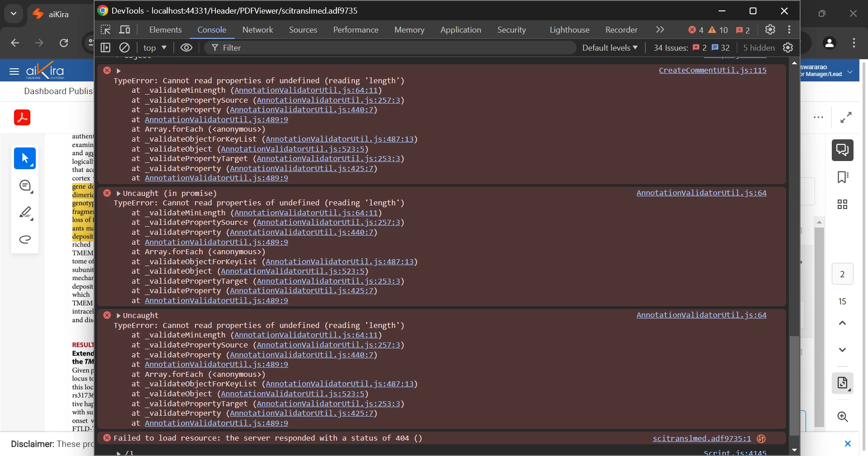Click the console scrollbar up arrow

click(x=794, y=63)
